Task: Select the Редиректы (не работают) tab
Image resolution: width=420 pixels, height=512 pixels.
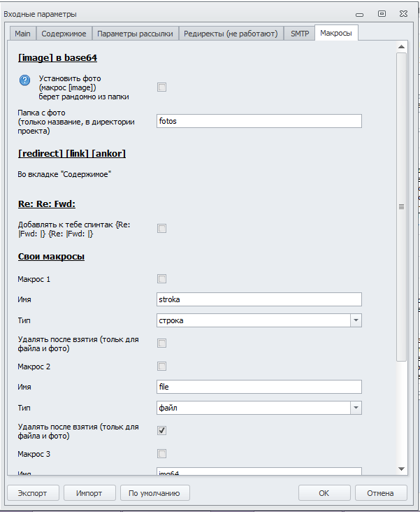Action: click(231, 33)
